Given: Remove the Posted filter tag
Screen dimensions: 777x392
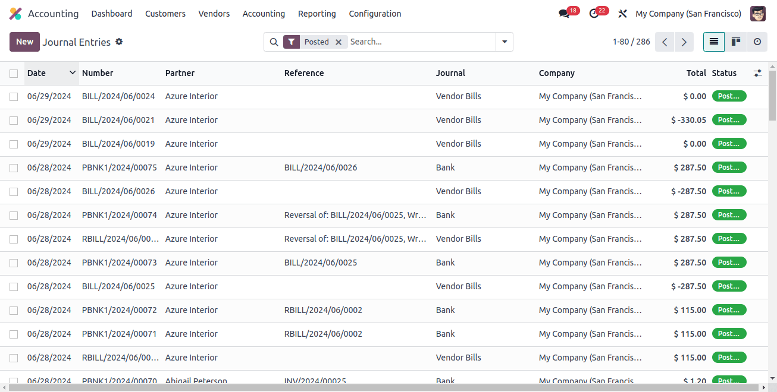Looking at the screenshot, I should (x=338, y=42).
